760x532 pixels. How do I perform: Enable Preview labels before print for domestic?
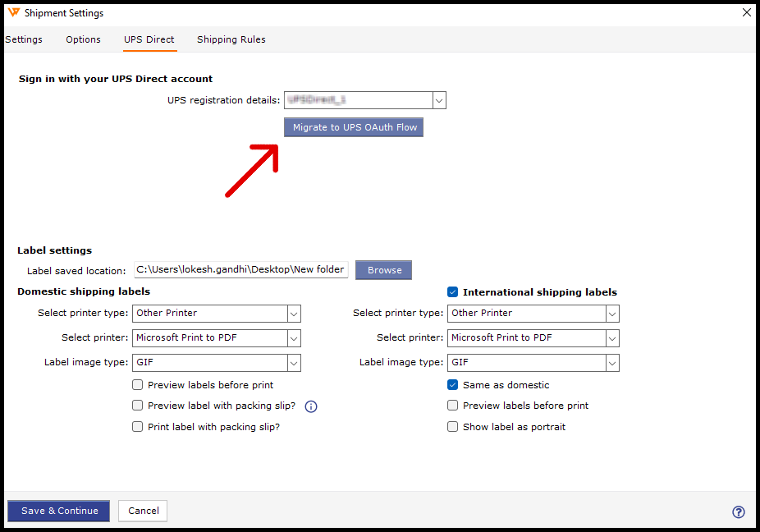point(138,385)
